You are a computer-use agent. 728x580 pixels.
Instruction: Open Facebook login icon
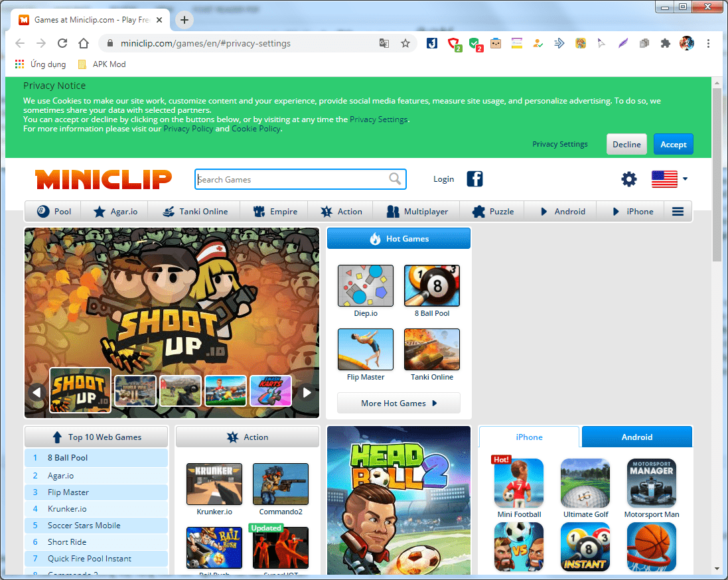click(474, 179)
